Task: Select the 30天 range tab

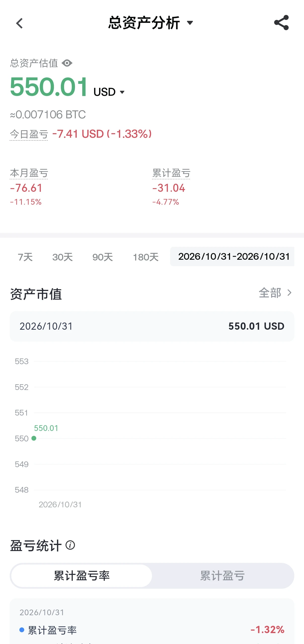Action: pos(63,257)
